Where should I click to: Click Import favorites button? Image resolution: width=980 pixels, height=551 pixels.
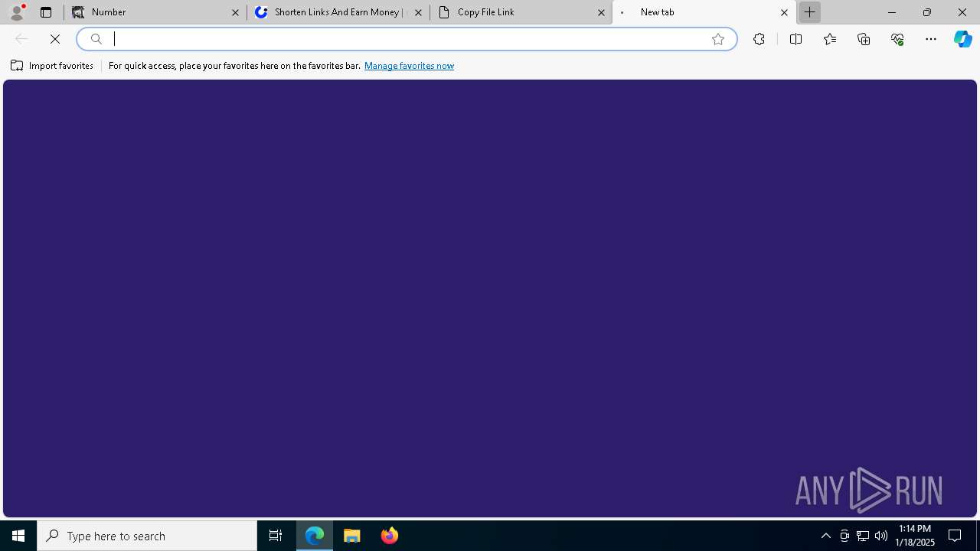(x=52, y=66)
